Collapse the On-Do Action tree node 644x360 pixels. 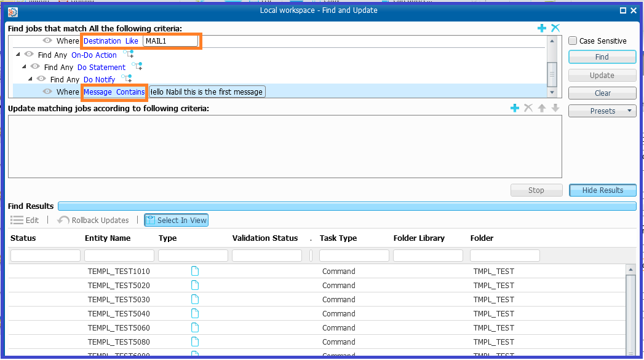(18, 55)
